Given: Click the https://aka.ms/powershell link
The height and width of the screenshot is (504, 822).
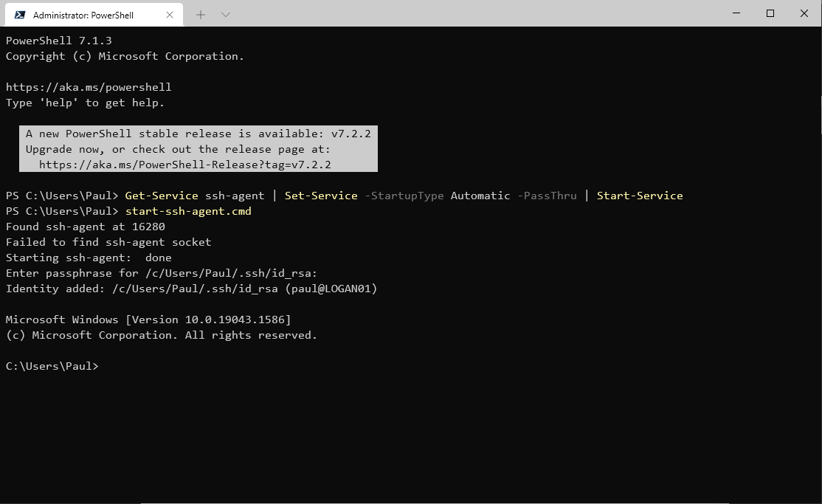Looking at the screenshot, I should 88,86.
